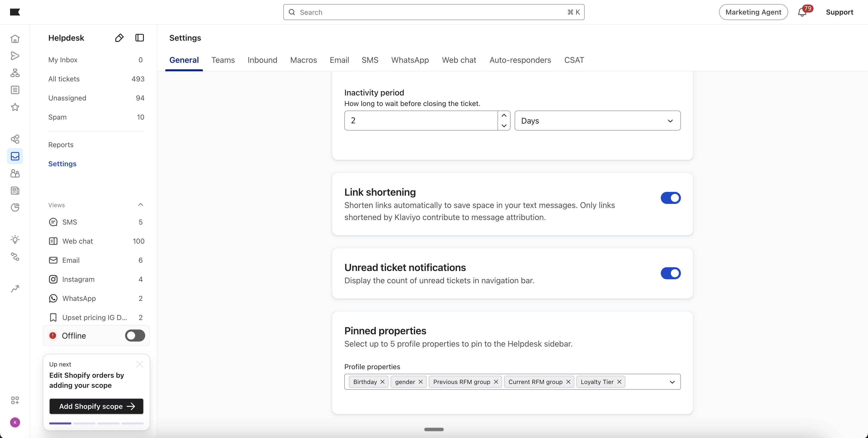The height and width of the screenshot is (438, 868).
Task: Switch to the Macros tab
Action: 303,60
